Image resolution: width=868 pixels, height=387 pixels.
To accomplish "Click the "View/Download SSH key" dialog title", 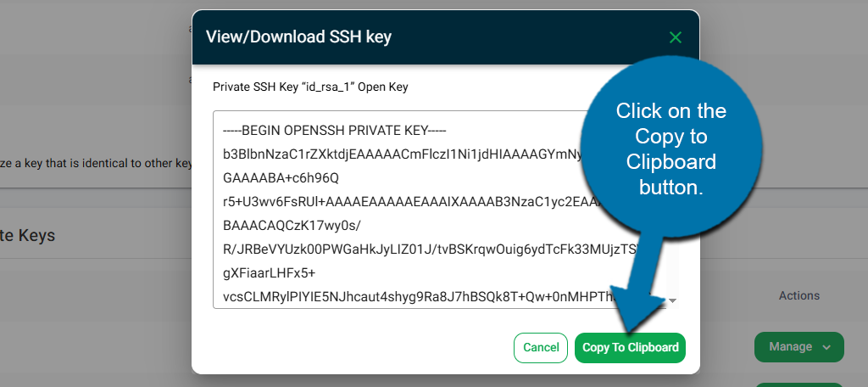I will pyautogui.click(x=298, y=36).
